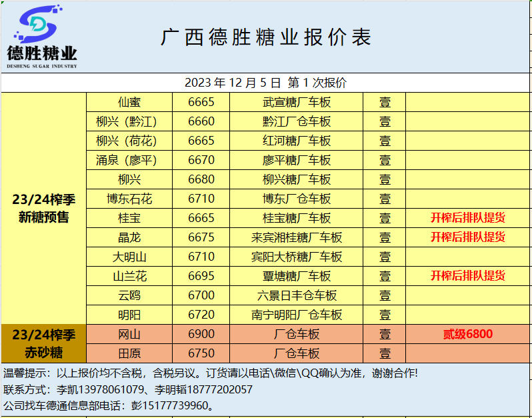The width and height of the screenshot is (532, 418).
Task: Select the 大明山 brand cell
Action: [x=129, y=257]
